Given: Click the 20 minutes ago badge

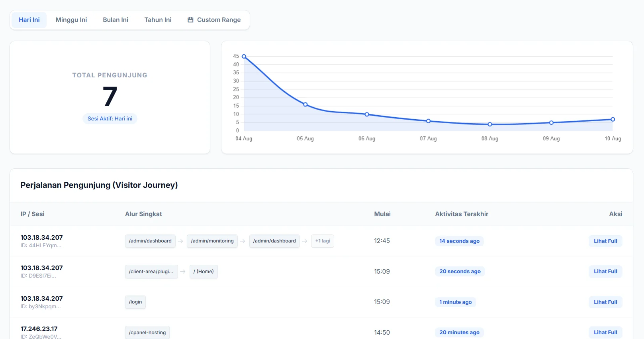Looking at the screenshot, I should point(459,332).
